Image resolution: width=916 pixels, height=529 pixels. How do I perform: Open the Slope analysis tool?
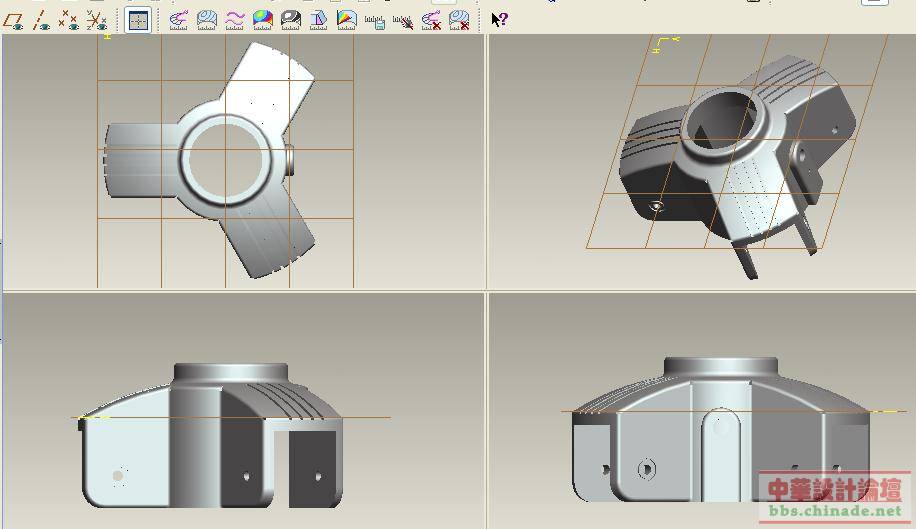(346, 19)
